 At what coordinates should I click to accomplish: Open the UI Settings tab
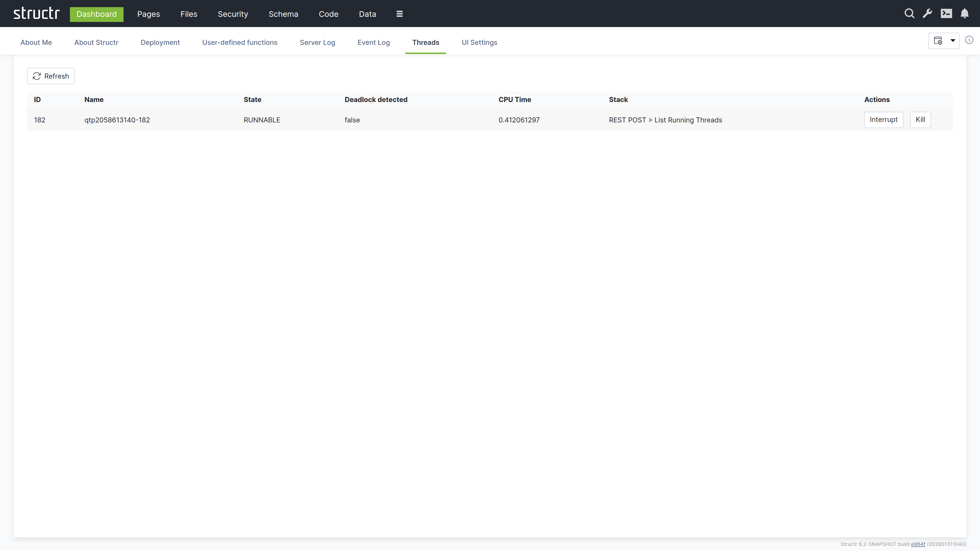479,43
